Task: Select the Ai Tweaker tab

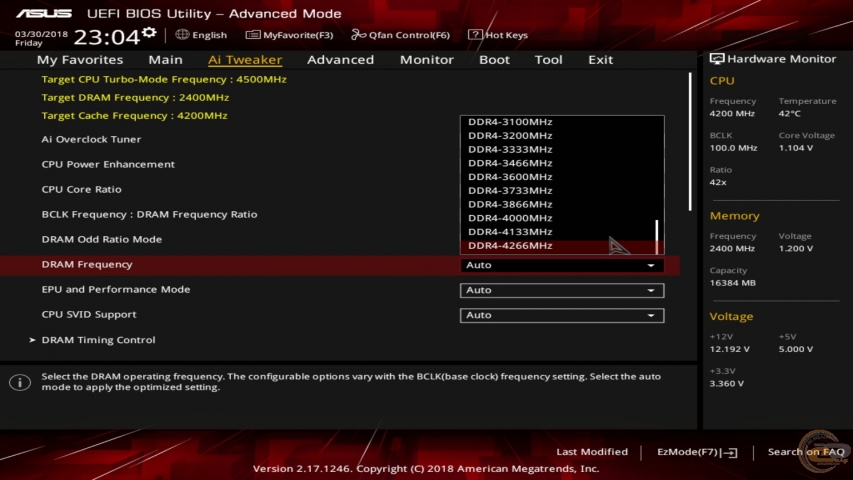Action: coord(245,60)
